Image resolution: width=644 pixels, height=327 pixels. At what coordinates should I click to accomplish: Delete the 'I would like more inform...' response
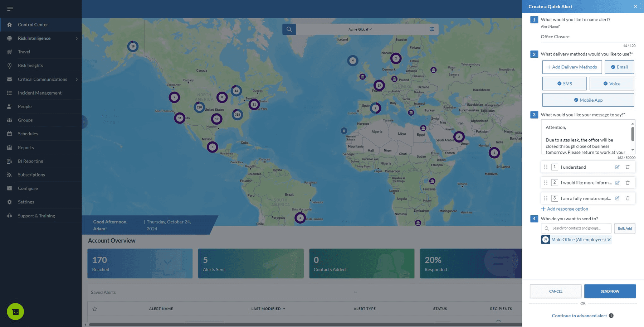tap(628, 183)
